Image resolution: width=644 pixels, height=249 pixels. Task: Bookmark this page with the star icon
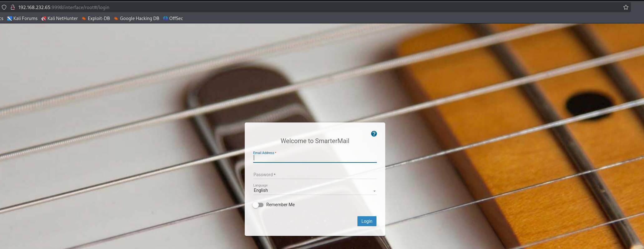tap(626, 7)
